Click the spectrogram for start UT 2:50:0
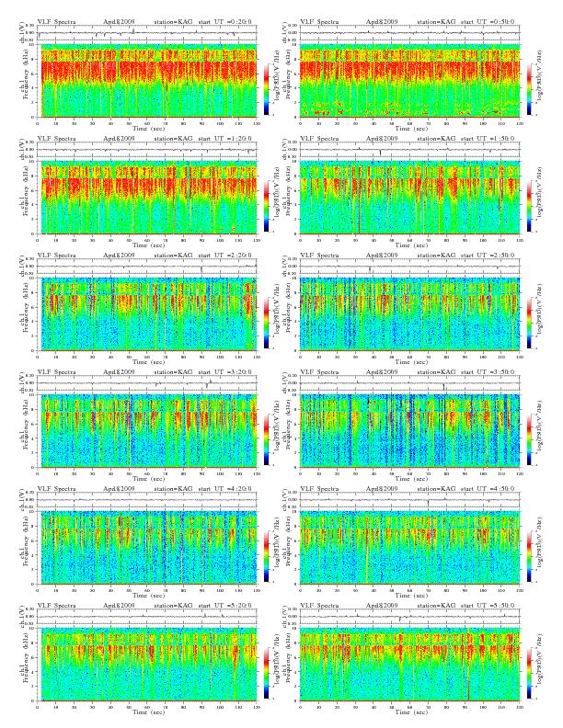Image resolution: width=563 pixels, height=728 pixels. pyautogui.click(x=409, y=314)
